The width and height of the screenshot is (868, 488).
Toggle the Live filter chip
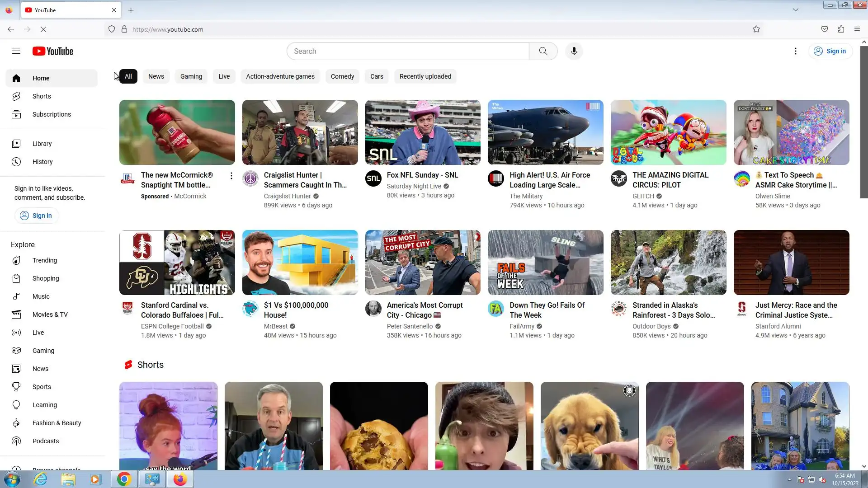tap(224, 76)
